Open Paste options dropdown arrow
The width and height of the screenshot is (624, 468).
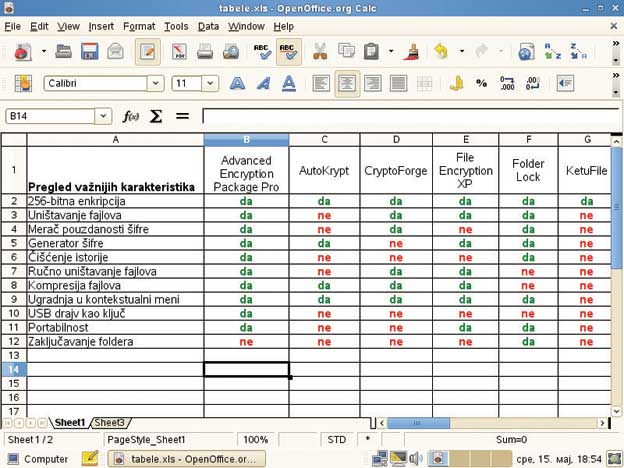pos(391,51)
